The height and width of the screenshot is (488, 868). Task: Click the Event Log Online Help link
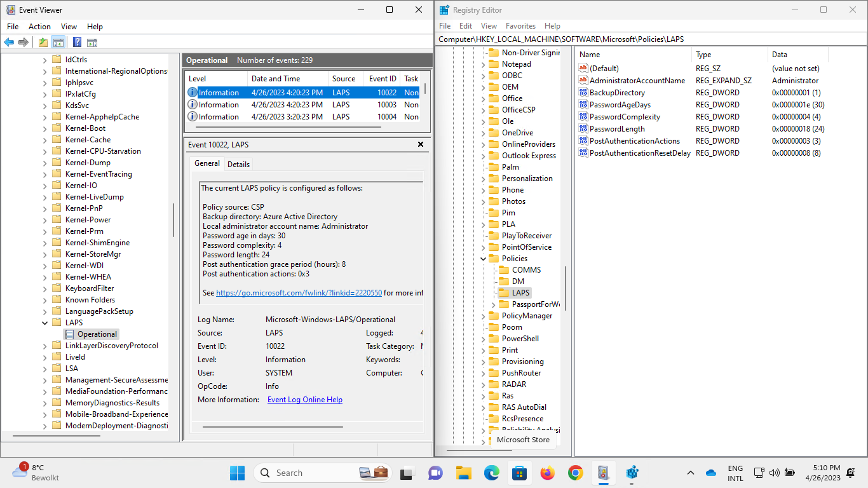click(x=304, y=400)
